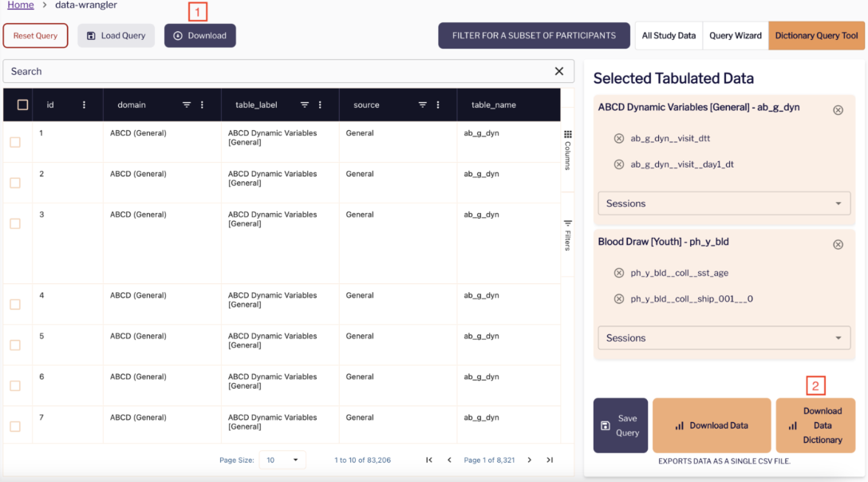Go to the next page
Viewport: 868px width, 482px height.
click(529, 460)
